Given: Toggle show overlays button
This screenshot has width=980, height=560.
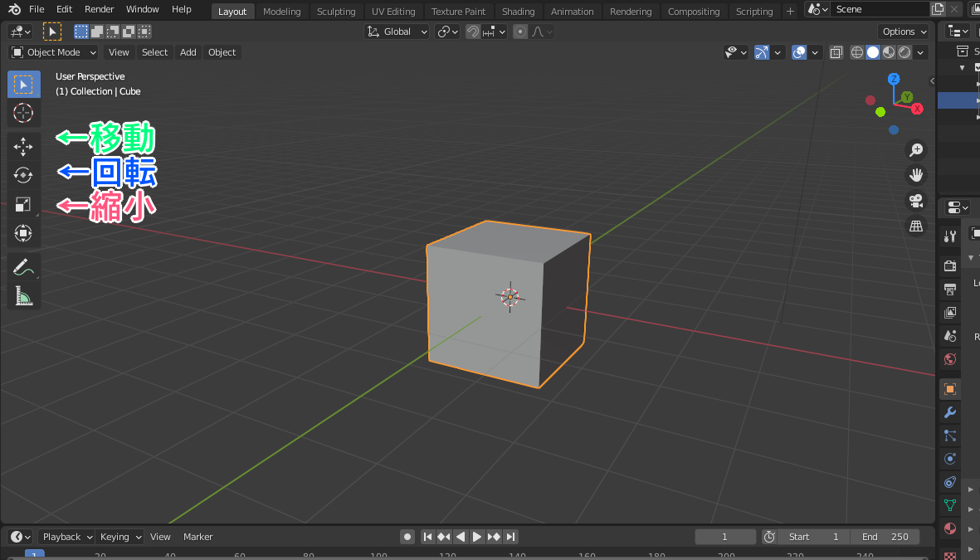Looking at the screenshot, I should click(799, 52).
